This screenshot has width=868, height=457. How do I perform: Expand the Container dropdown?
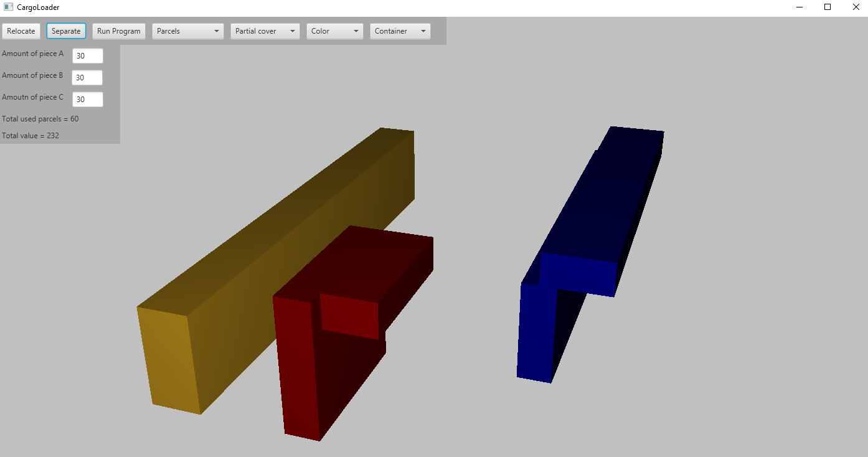tap(400, 31)
